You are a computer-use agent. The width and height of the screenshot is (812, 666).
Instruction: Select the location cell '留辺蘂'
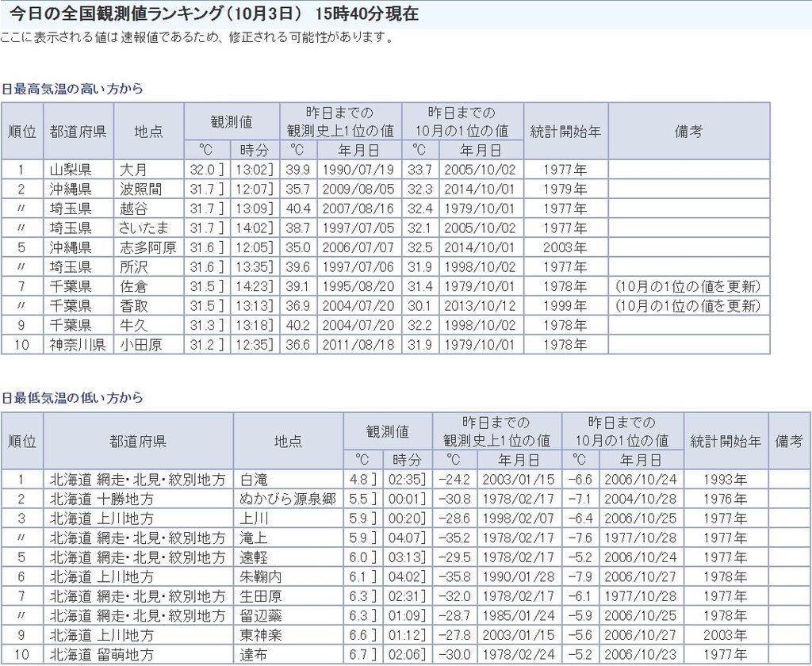tap(289, 616)
